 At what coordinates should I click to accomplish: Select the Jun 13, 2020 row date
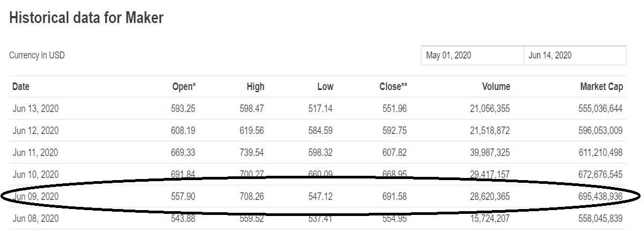(x=35, y=109)
